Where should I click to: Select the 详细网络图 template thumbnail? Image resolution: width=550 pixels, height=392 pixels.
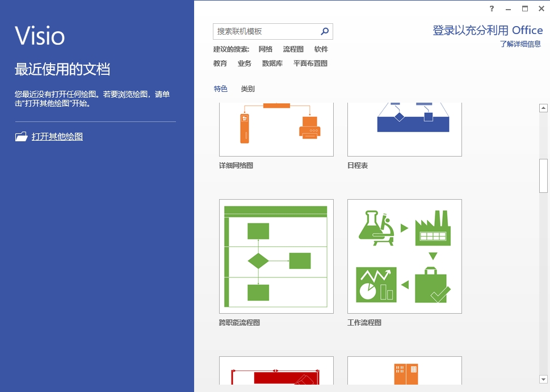coord(276,129)
